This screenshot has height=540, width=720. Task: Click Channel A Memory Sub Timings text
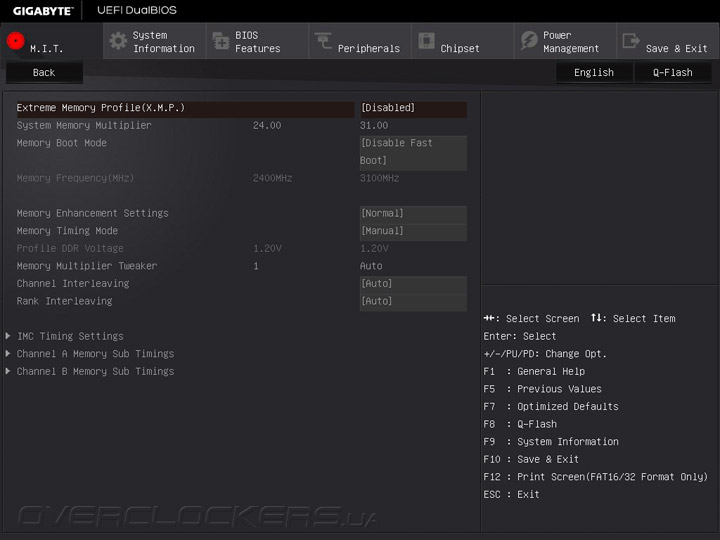(96, 354)
